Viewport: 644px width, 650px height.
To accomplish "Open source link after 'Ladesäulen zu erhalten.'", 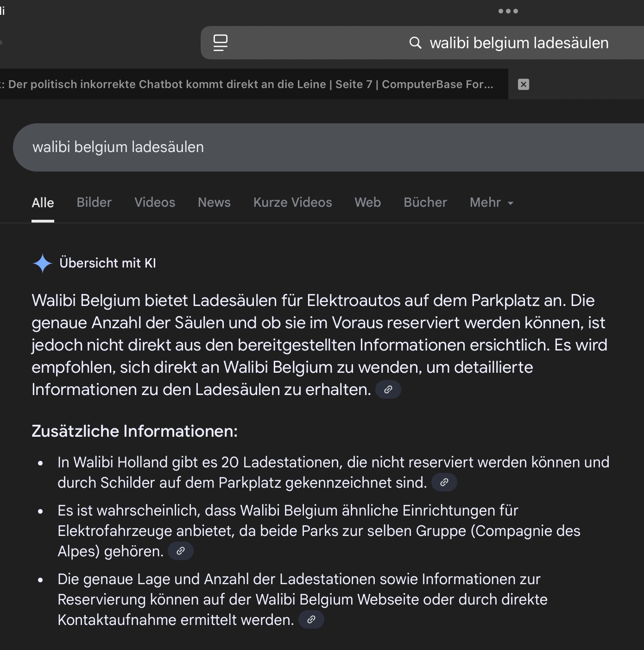I will 388,389.
